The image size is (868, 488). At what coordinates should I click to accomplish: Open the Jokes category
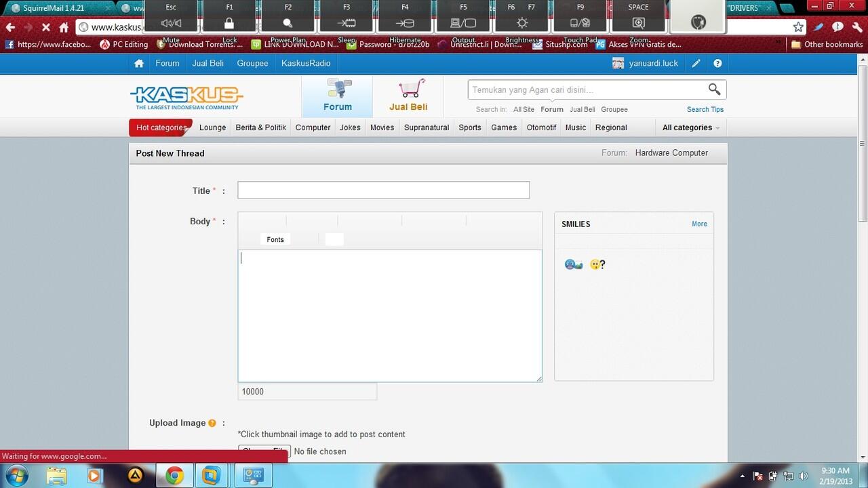pyautogui.click(x=351, y=127)
